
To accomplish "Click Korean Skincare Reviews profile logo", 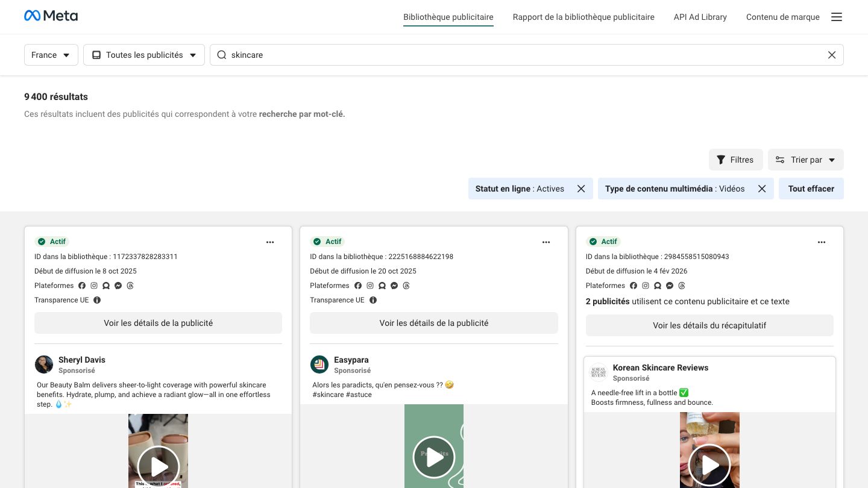I will pyautogui.click(x=598, y=372).
